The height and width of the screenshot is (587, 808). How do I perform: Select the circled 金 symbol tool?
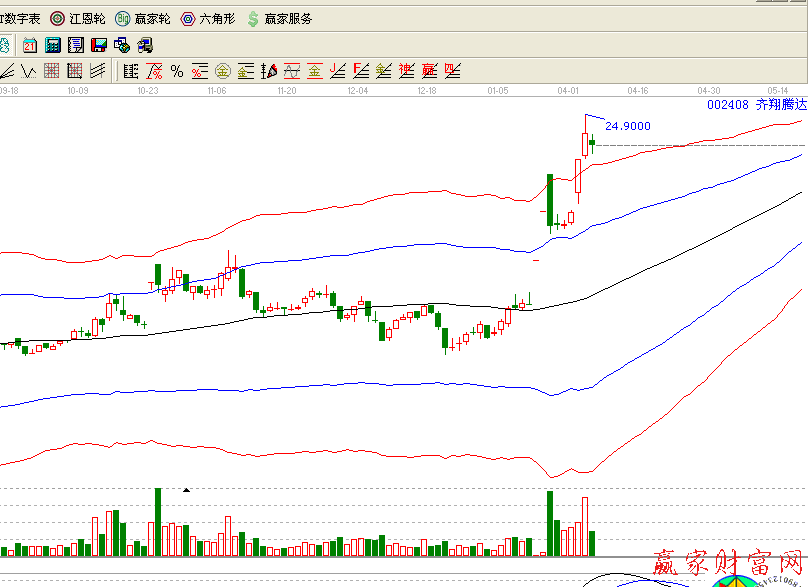(222, 71)
